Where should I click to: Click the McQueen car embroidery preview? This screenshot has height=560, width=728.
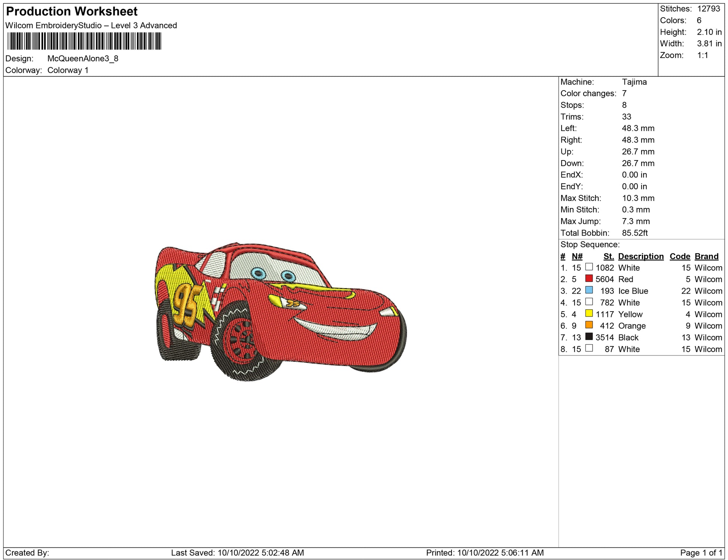pos(281,311)
